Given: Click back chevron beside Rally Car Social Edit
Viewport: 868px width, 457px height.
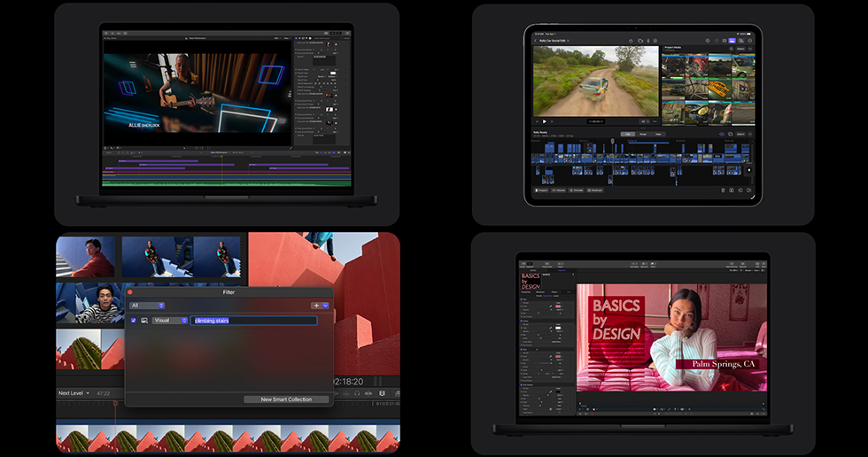Looking at the screenshot, I should pos(534,40).
